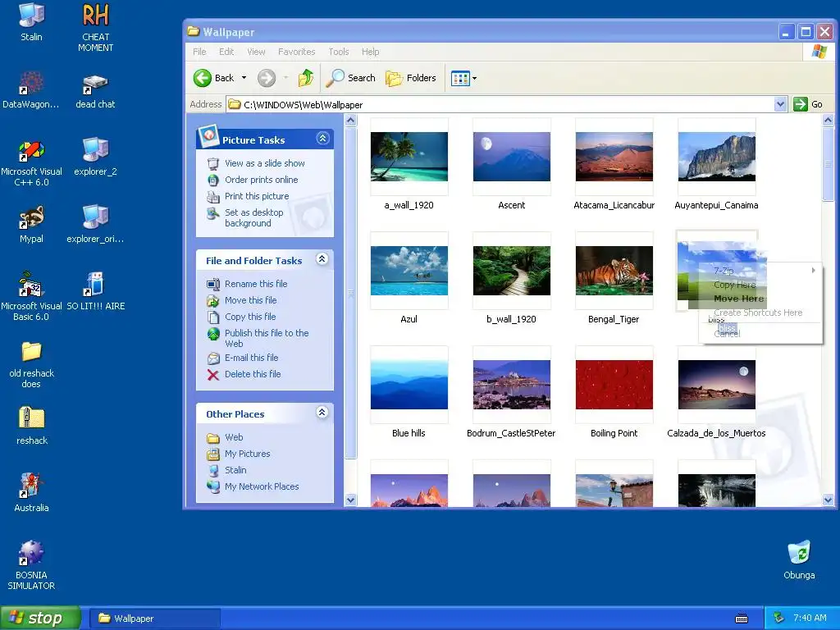Choose Cancel in the context menu
Screen dimensions: 840x630
(x=760, y=333)
